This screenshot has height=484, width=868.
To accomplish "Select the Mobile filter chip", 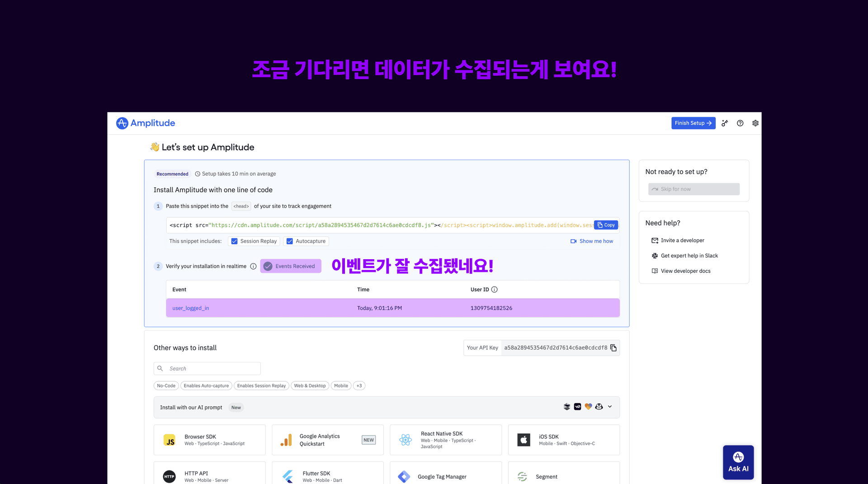I will pyautogui.click(x=341, y=385).
